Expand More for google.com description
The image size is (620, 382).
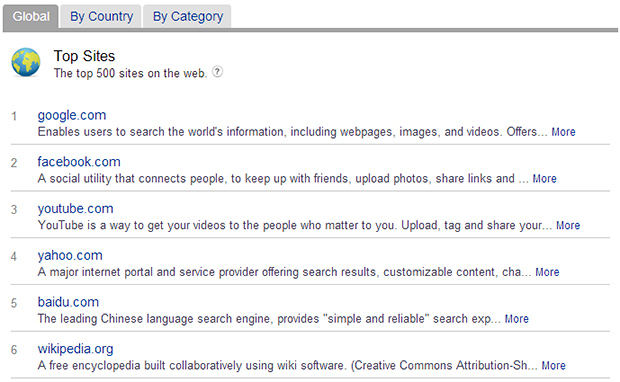pyautogui.click(x=563, y=132)
